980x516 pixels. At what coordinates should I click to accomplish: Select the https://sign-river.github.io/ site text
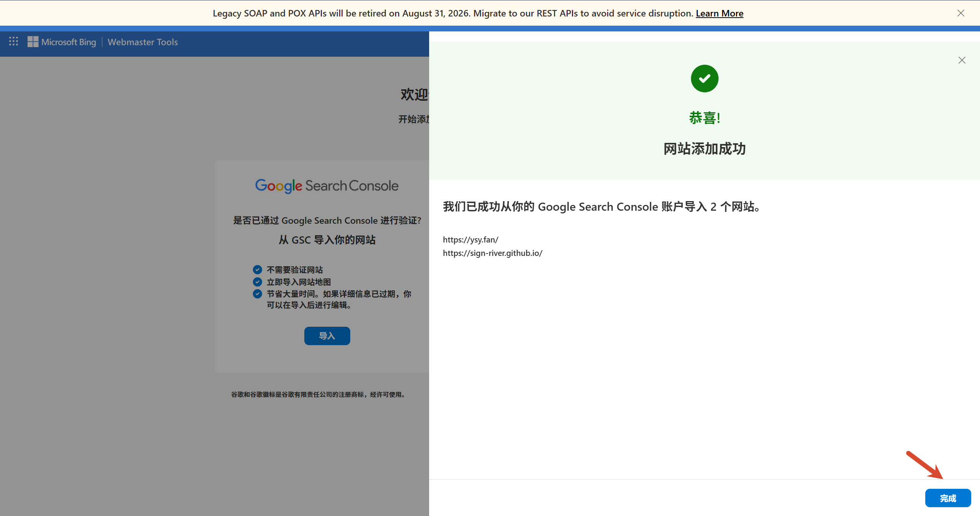(493, 253)
